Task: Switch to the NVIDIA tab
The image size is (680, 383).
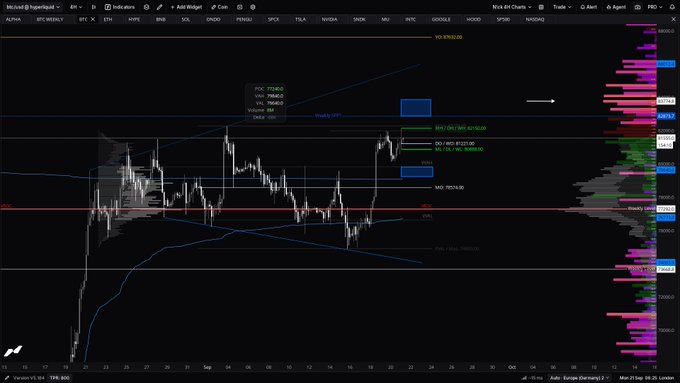Action: click(329, 20)
